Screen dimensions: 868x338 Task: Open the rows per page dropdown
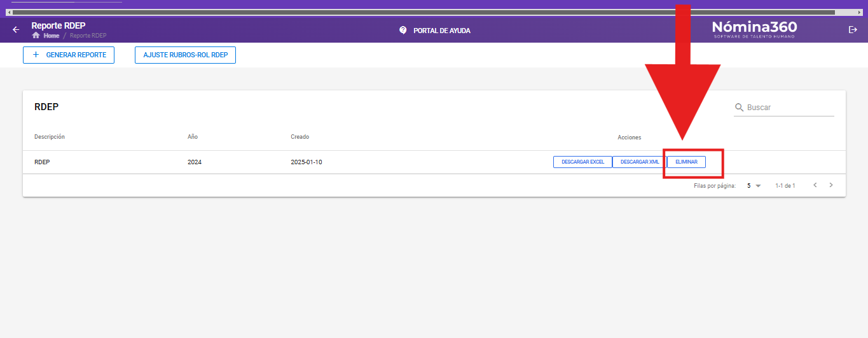tap(754, 186)
